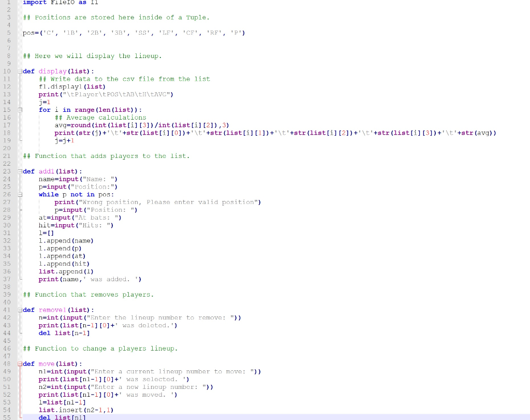Click the 'Enter a current lineup number to move' line
Image resolution: width=530 pixels, height=420 pixels.
pyautogui.click(x=150, y=372)
